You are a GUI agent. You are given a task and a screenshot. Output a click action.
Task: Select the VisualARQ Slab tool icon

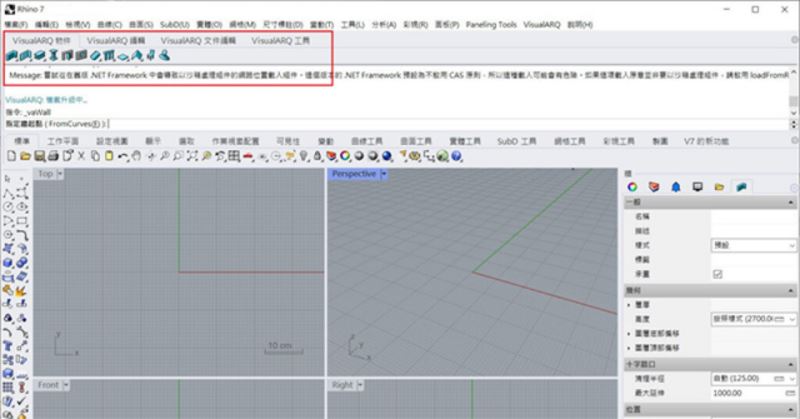click(x=123, y=56)
